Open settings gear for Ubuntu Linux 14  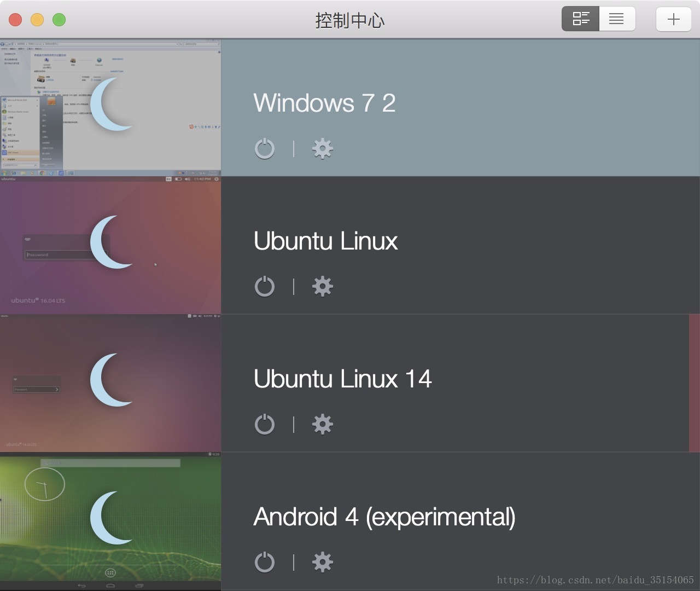tap(323, 424)
